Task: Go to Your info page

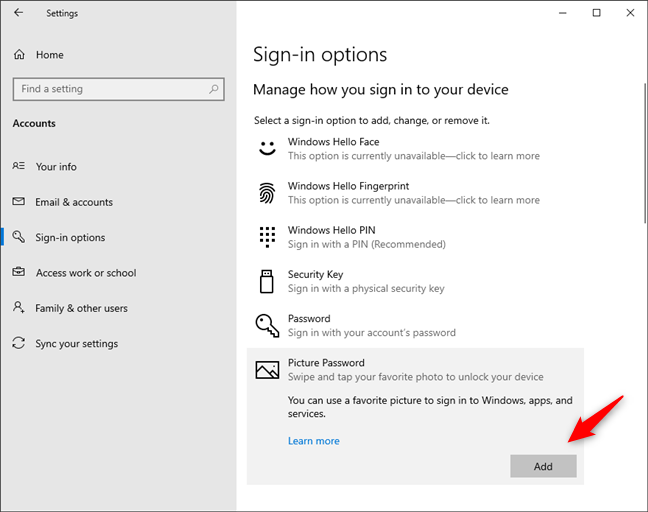Action: click(x=118, y=167)
